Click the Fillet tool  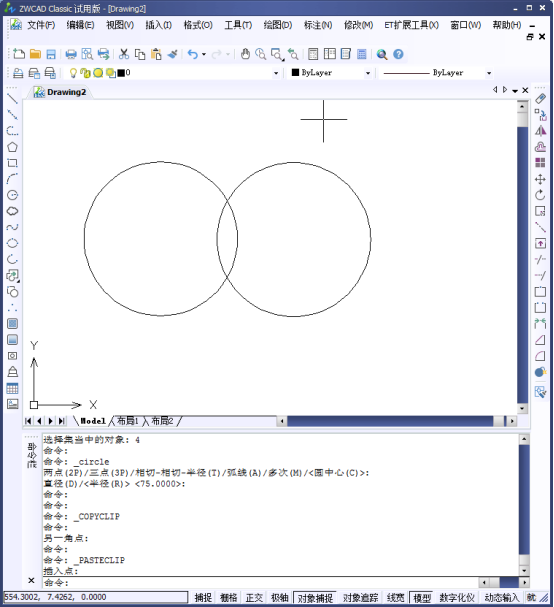pos(540,356)
